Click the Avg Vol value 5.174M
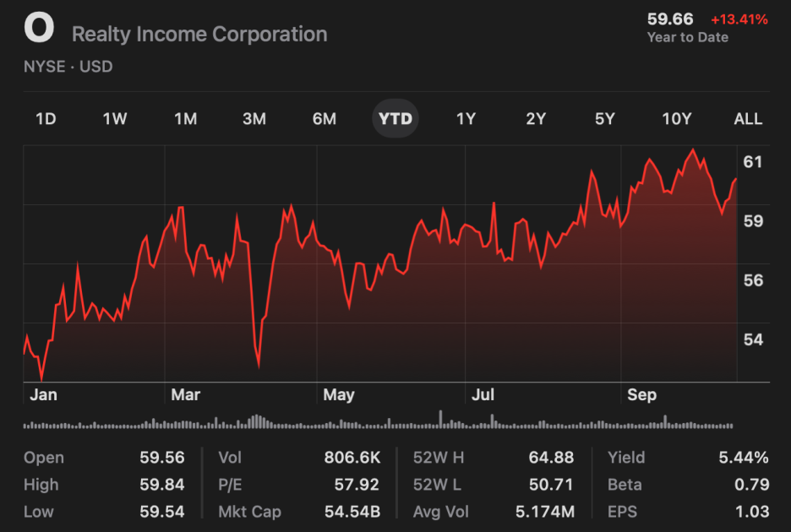The height and width of the screenshot is (532, 791). (x=545, y=512)
